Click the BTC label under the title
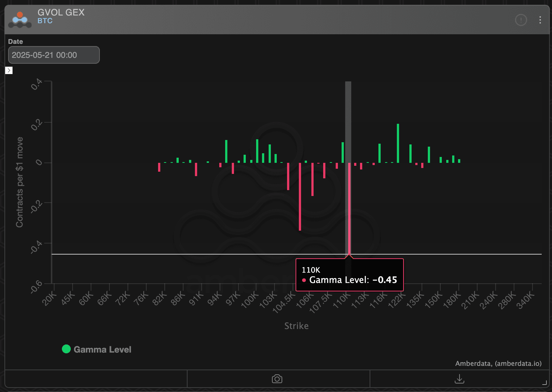The height and width of the screenshot is (392, 552). pyautogui.click(x=45, y=21)
